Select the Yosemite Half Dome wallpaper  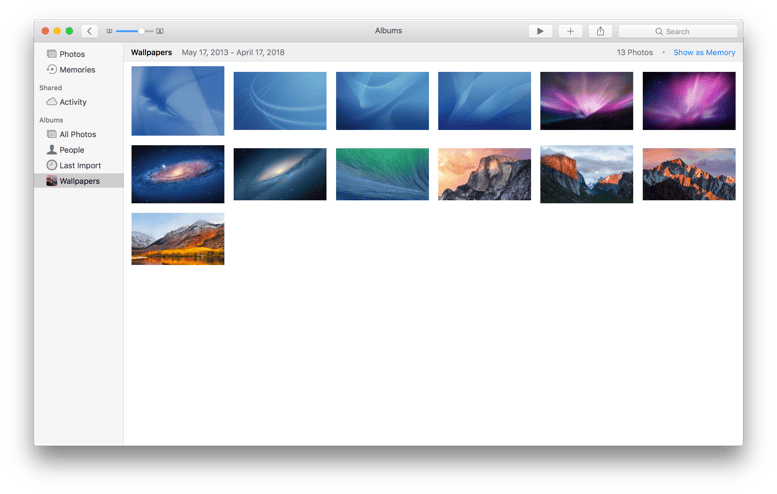[x=484, y=174]
